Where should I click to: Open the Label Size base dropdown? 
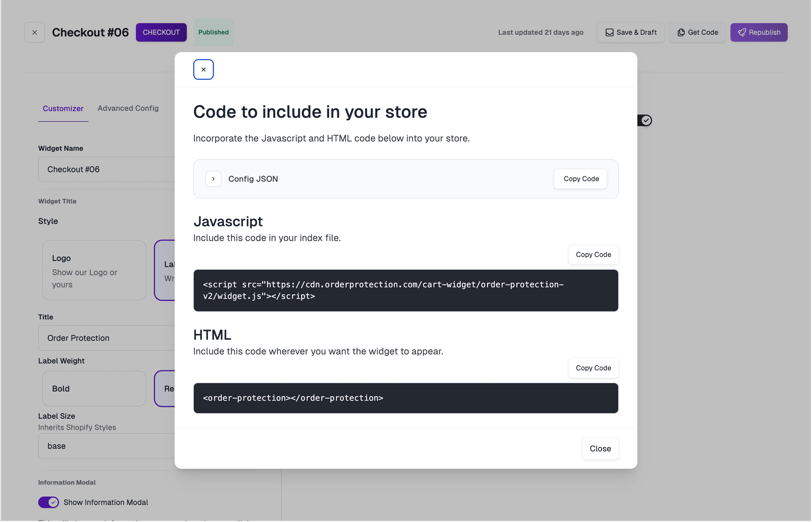pos(101,446)
